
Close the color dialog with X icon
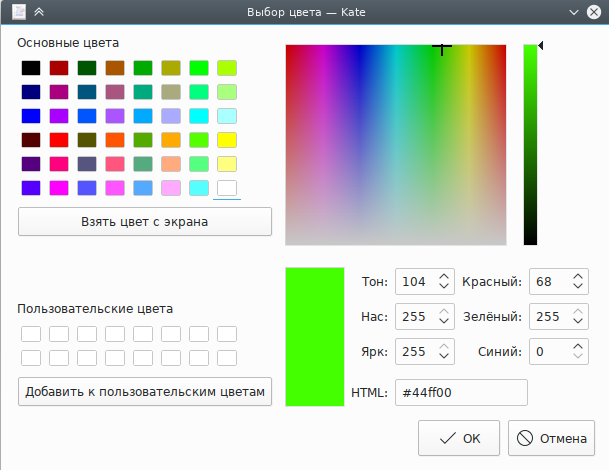pyautogui.click(x=593, y=12)
